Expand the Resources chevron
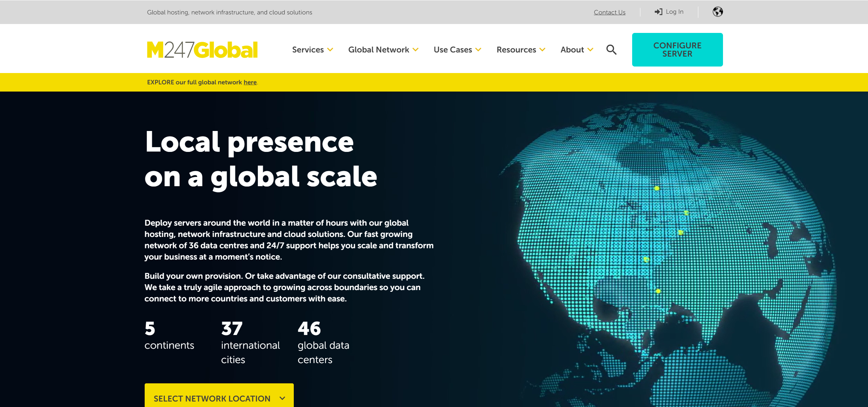Viewport: 868px width, 407px height. pyautogui.click(x=542, y=50)
